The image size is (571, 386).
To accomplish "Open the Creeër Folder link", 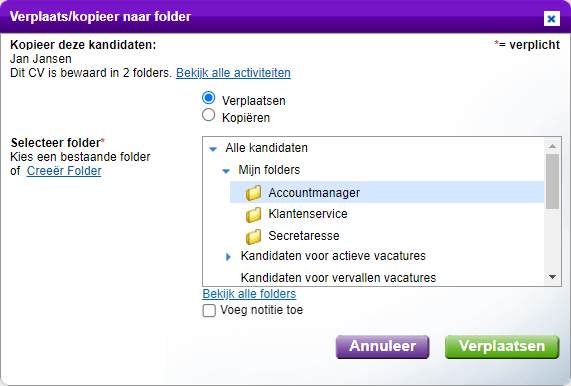I will point(64,171).
